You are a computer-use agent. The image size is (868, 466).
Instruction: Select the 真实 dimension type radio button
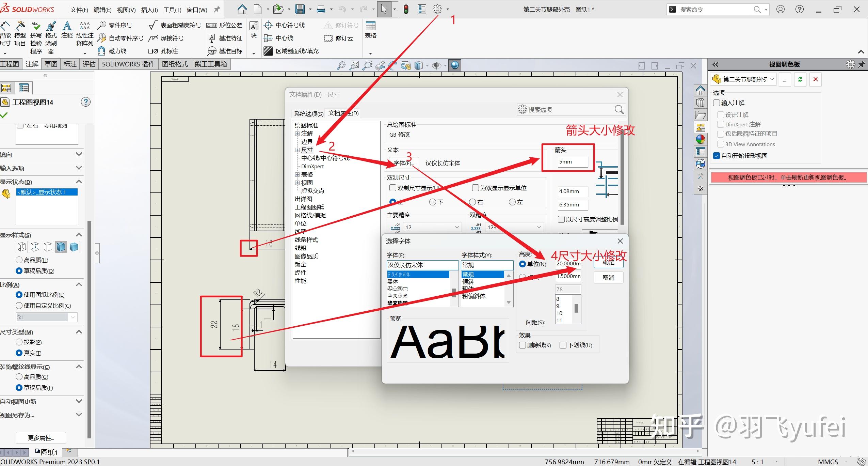pyautogui.click(x=19, y=353)
